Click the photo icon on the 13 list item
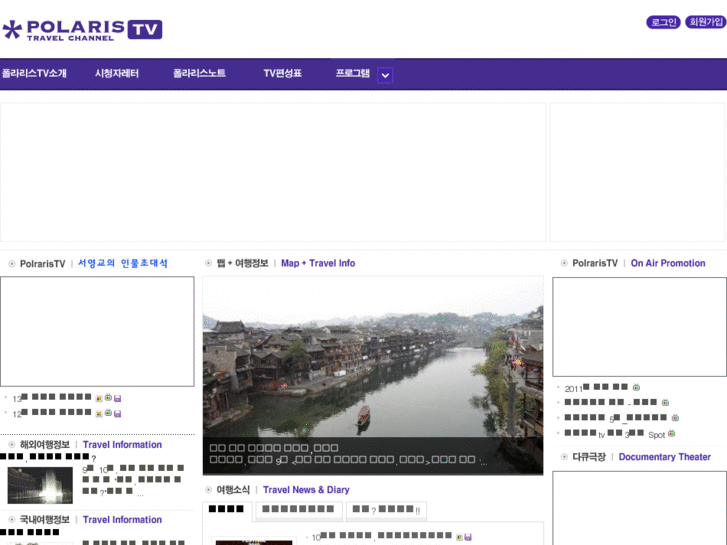The height and width of the screenshot is (545, 727). point(99,398)
